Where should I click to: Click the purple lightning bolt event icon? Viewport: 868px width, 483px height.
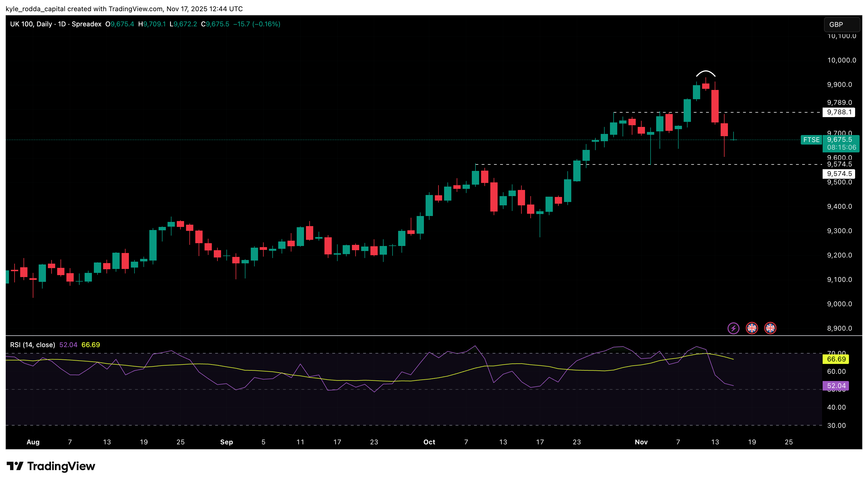click(733, 328)
